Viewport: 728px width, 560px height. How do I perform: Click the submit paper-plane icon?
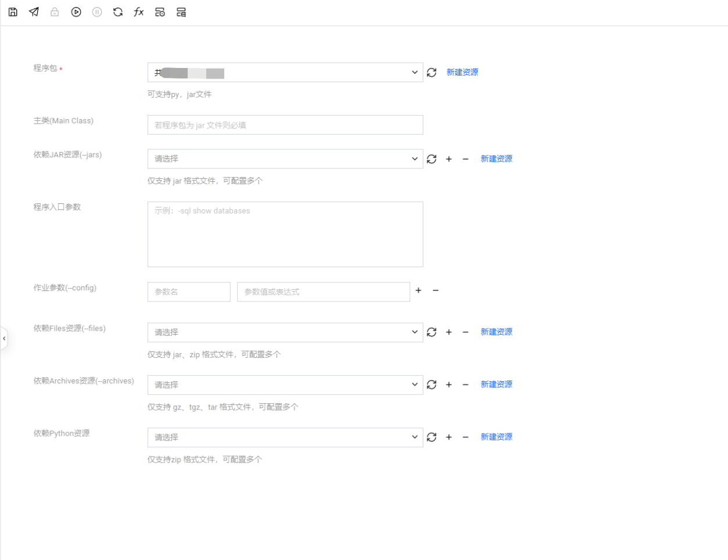(x=34, y=12)
